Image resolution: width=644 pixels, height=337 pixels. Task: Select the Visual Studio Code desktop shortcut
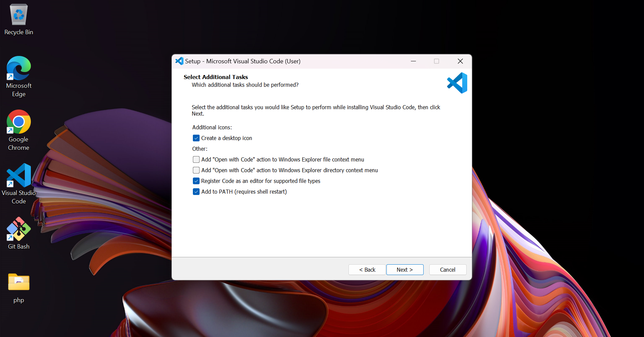coord(19,184)
